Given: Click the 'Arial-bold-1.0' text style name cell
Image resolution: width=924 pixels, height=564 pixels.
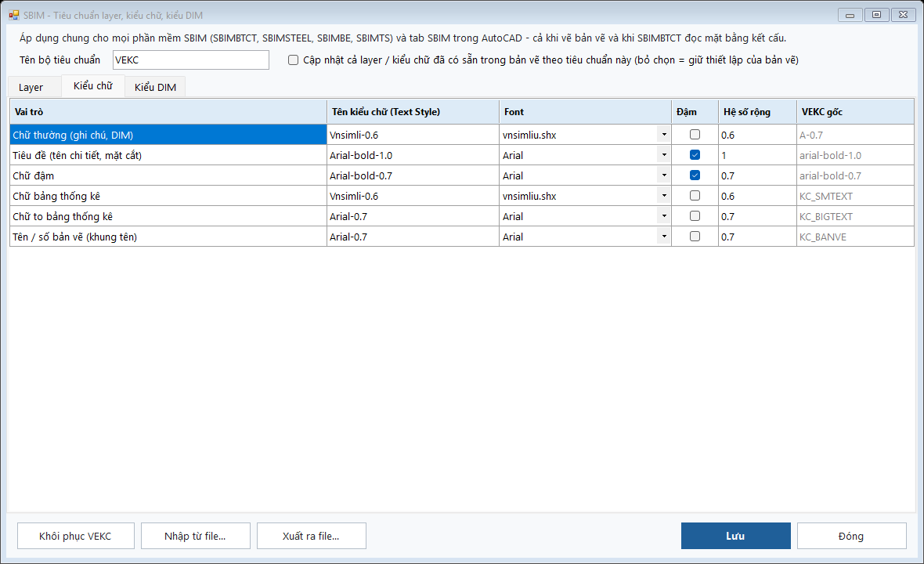Looking at the screenshot, I should click(x=413, y=155).
